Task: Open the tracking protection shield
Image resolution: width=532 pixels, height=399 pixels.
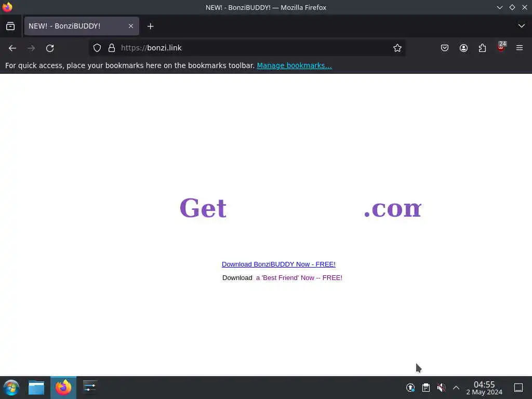Action: click(x=97, y=48)
